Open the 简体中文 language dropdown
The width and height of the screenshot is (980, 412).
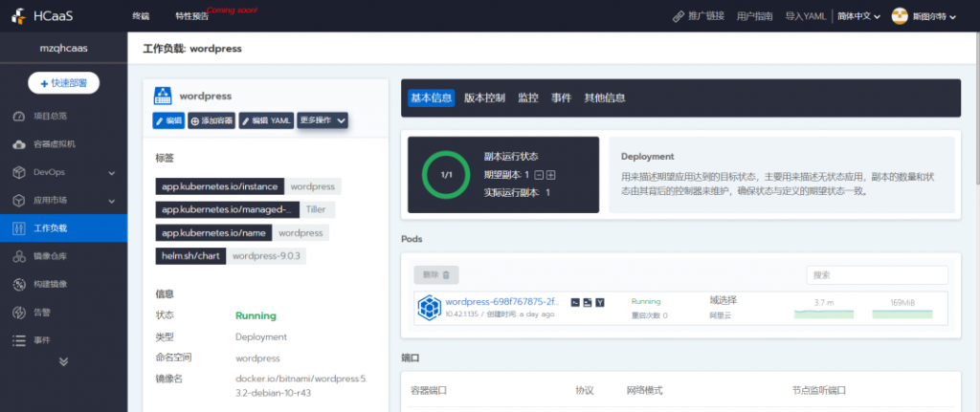tap(858, 16)
